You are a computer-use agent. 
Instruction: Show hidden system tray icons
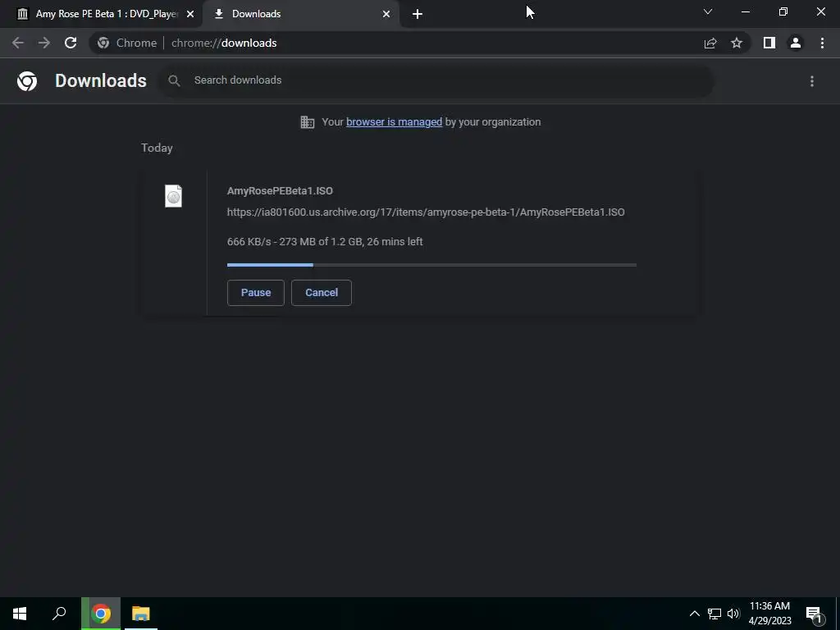pos(694,614)
